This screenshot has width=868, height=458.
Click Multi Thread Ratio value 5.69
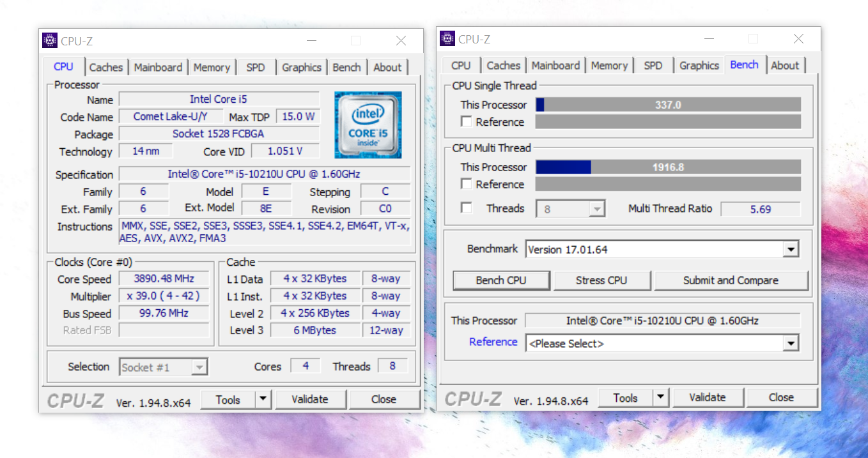pos(761,209)
